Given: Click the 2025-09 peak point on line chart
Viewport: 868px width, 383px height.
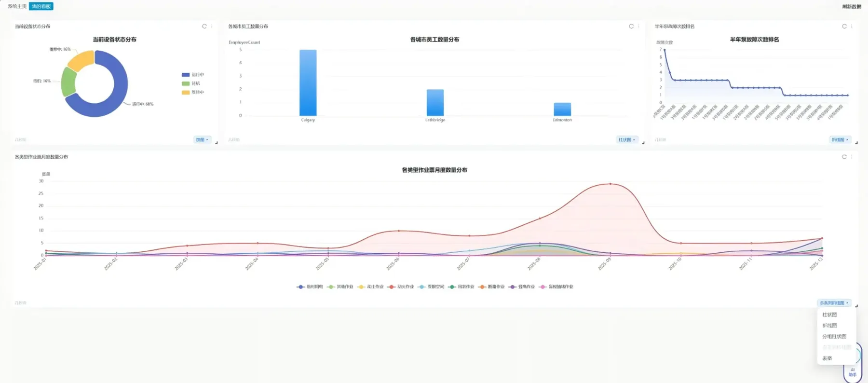Looking at the screenshot, I should click(x=610, y=184).
